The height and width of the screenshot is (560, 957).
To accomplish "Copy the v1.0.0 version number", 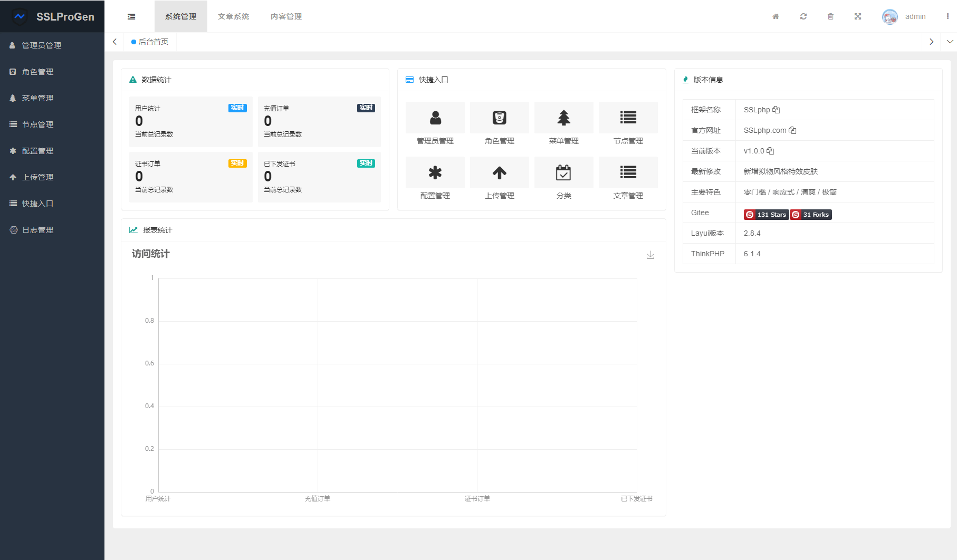I will (x=770, y=151).
